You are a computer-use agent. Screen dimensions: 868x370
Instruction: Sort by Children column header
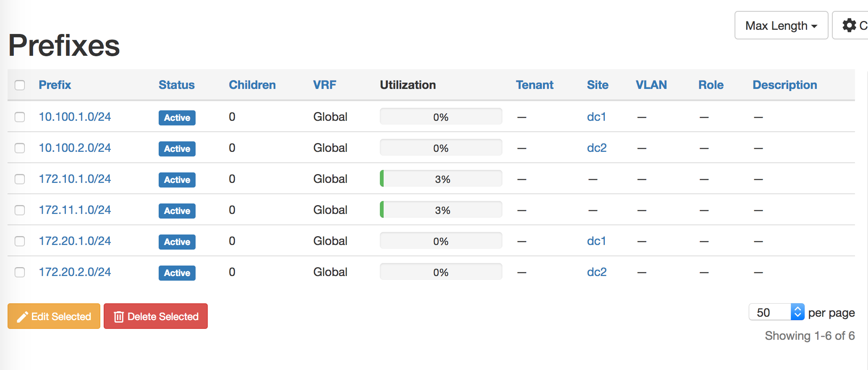[x=252, y=85]
